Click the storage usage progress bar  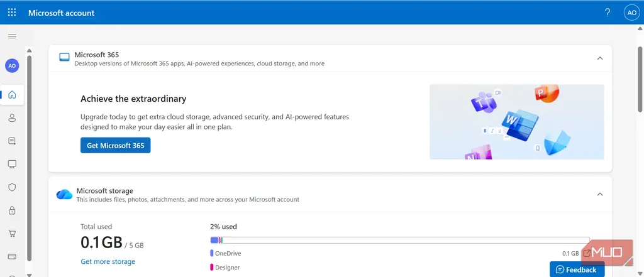(400, 240)
